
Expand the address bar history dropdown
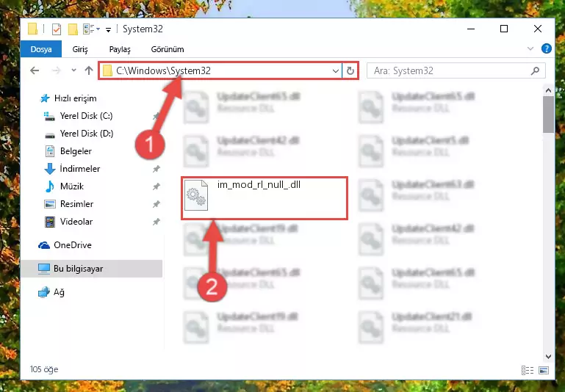[336, 71]
